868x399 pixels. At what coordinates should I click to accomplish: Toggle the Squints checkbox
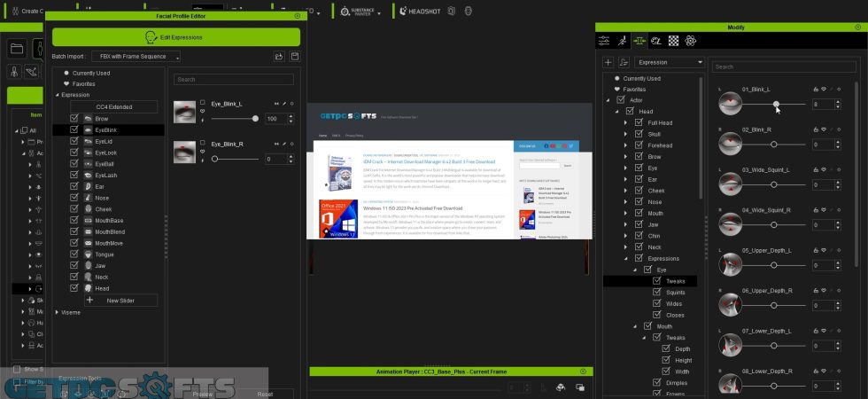pos(656,292)
